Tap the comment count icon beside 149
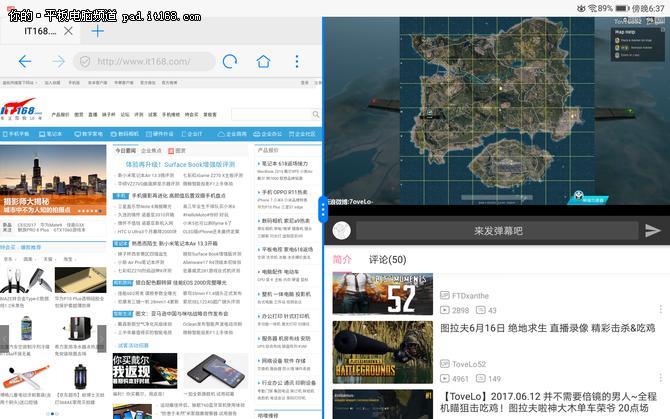 pyautogui.click(x=481, y=378)
